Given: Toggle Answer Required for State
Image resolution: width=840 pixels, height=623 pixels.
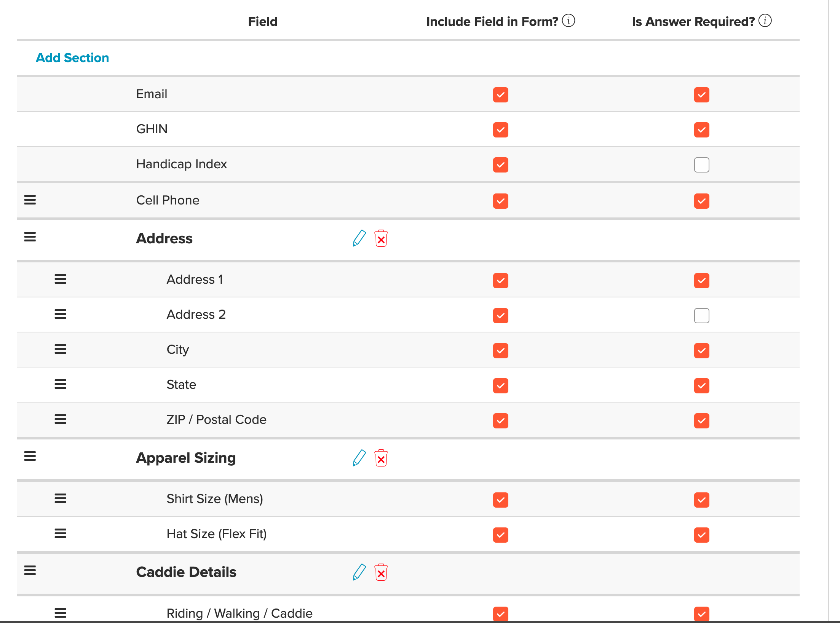Looking at the screenshot, I should coord(702,386).
